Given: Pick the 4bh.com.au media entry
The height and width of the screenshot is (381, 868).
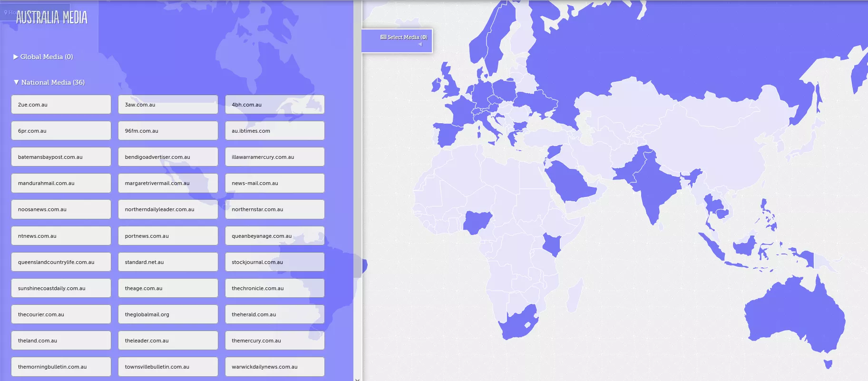Looking at the screenshot, I should click(x=275, y=105).
